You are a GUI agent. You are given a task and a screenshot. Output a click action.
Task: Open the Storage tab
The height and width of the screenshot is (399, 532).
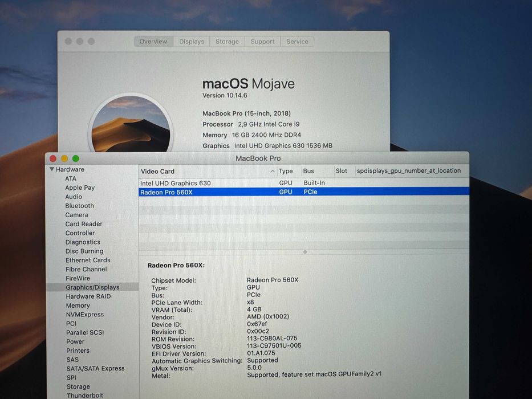pos(227,42)
